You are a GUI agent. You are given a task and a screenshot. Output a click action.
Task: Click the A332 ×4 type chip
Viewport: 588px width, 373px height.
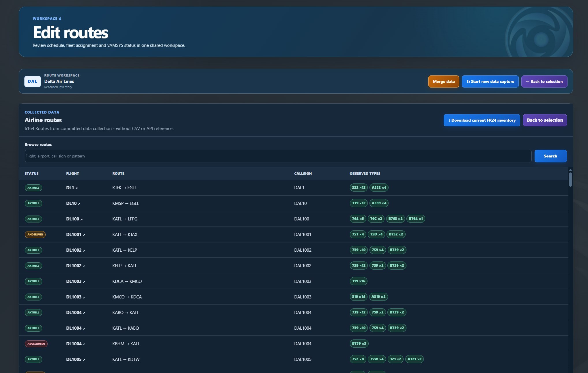coord(379,188)
